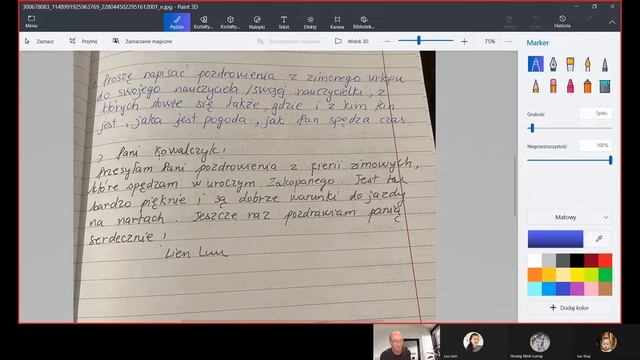Select the Spray can brush

click(587, 86)
